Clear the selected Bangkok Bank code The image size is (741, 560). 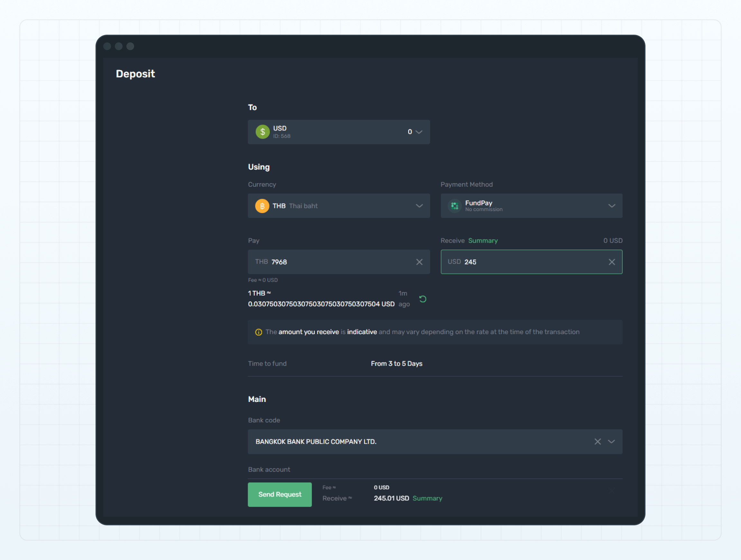coord(597,441)
